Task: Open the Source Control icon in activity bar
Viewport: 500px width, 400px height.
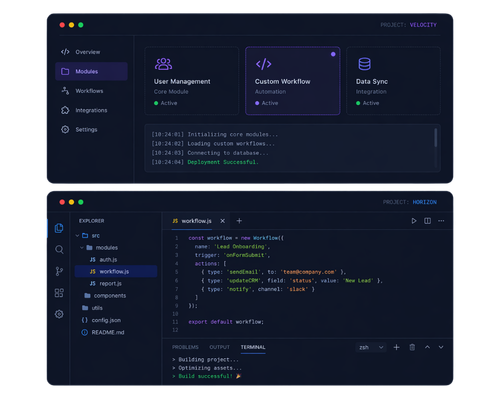Action: (59, 271)
